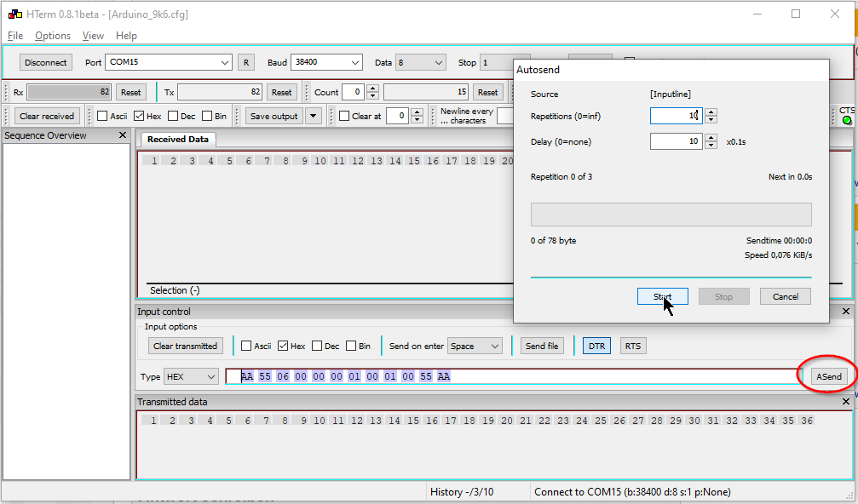858x504 pixels.
Task: Click the Connect to COM15 status text
Action: (x=632, y=492)
